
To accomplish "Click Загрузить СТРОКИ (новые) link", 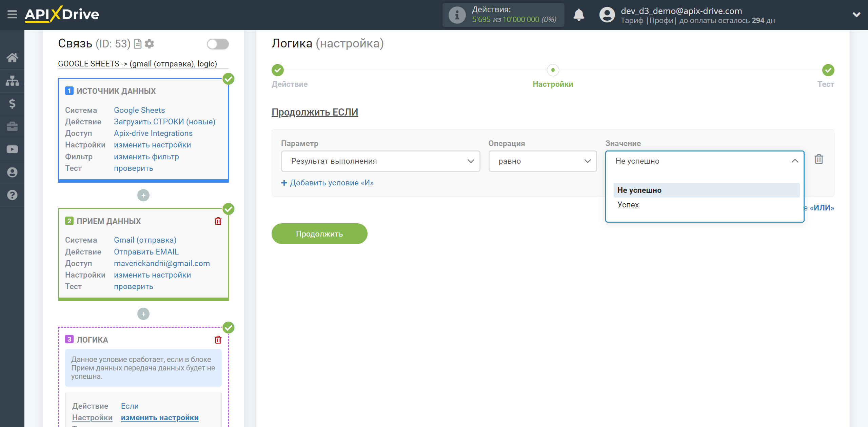I will click(164, 122).
